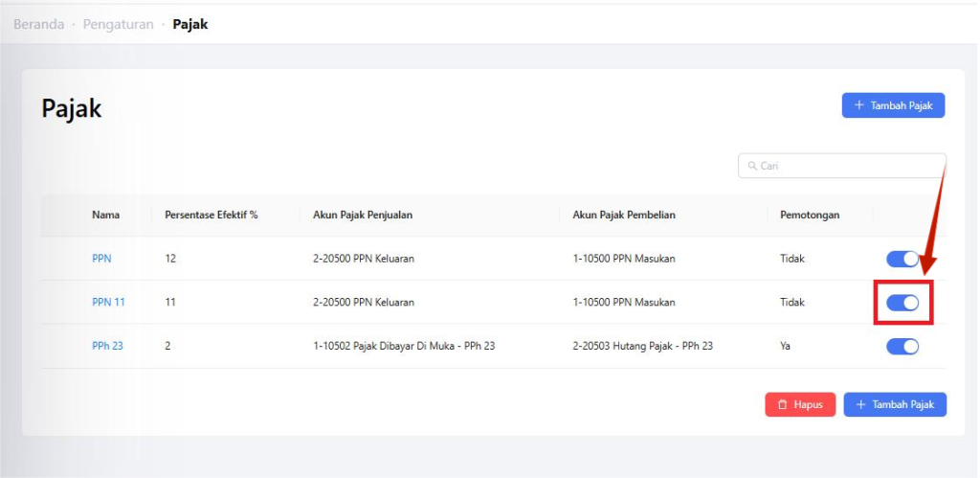
Task: Select the Hutang Pajak - PPh 23 cell
Action: [642, 347]
